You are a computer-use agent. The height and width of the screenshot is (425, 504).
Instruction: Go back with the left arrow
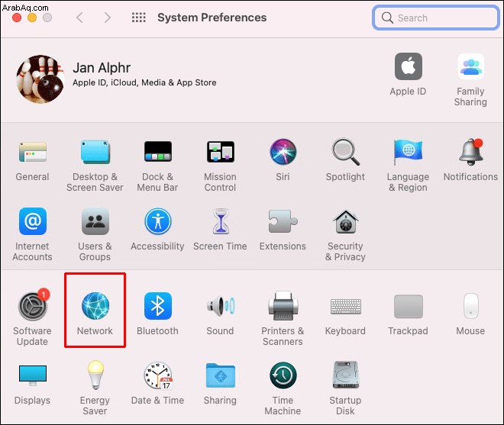pyautogui.click(x=79, y=18)
